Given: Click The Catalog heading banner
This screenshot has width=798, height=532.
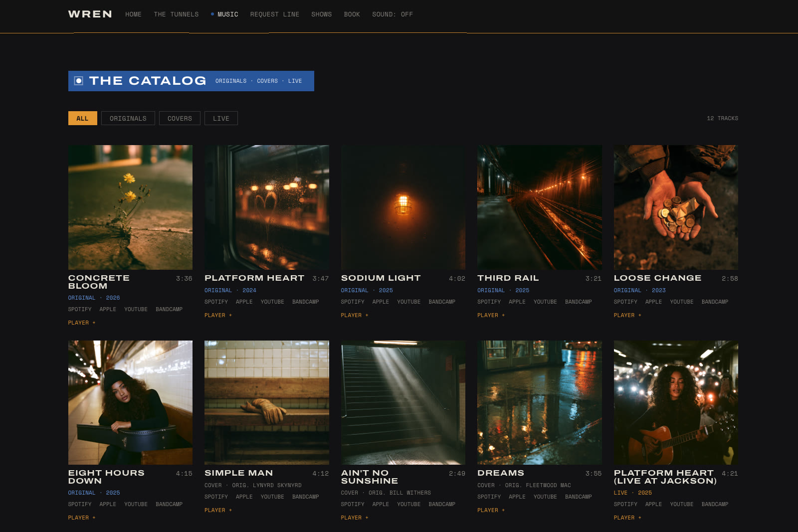Looking at the screenshot, I should click(x=191, y=81).
